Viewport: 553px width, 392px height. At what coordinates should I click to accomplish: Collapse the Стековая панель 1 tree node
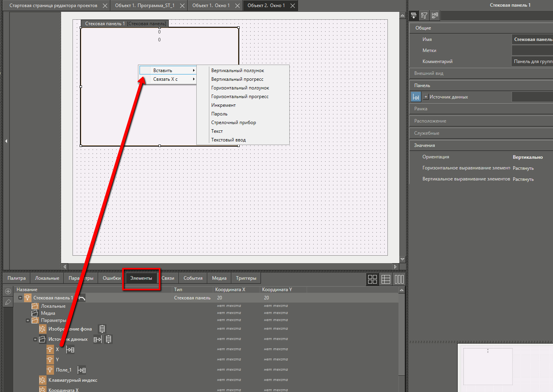point(20,298)
